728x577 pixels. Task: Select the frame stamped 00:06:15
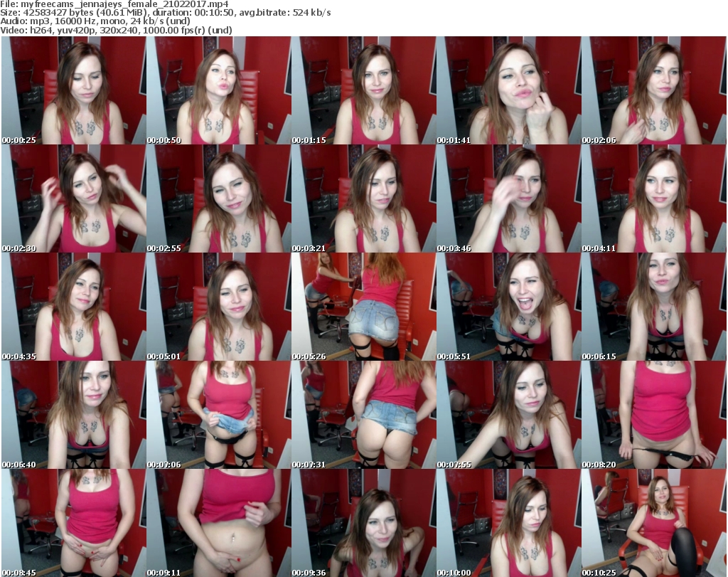pos(653,307)
